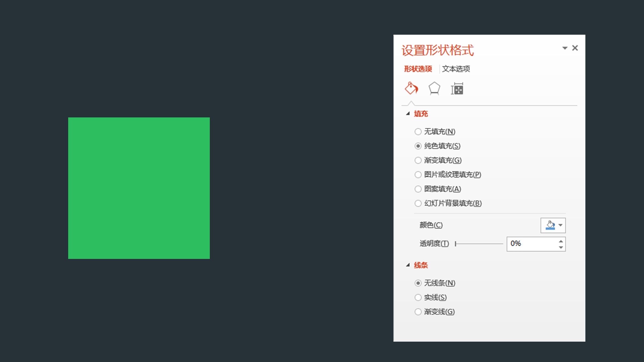Image resolution: width=644 pixels, height=362 pixels.
Task: Choose 图案填充 (Pattern fill) option
Action: [418, 189]
